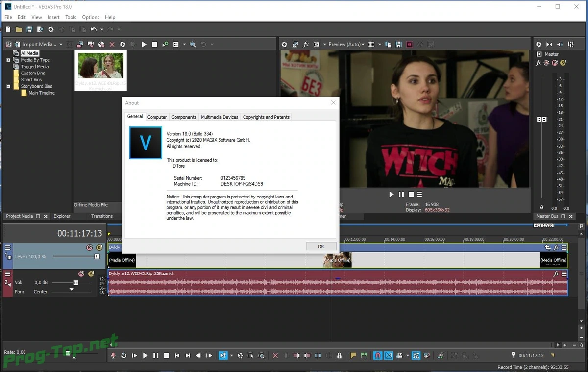
Task: Switch to Computer tab in About dialog
Action: (157, 117)
